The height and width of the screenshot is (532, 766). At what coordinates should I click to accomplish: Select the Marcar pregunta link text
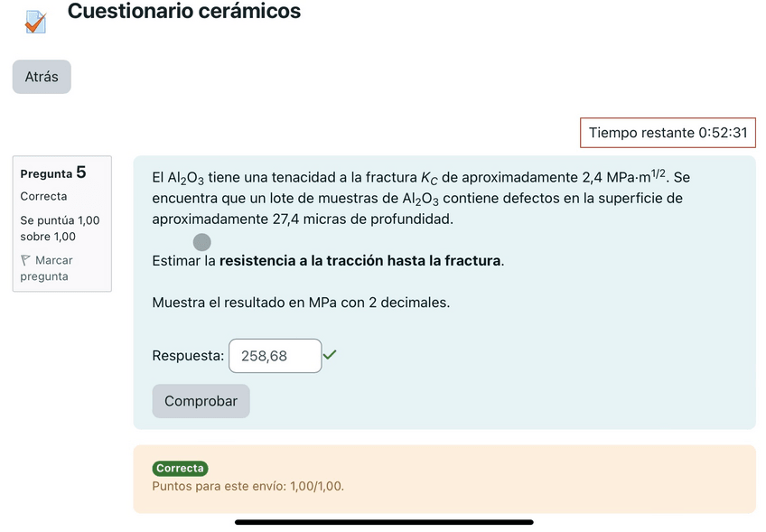pos(52,268)
